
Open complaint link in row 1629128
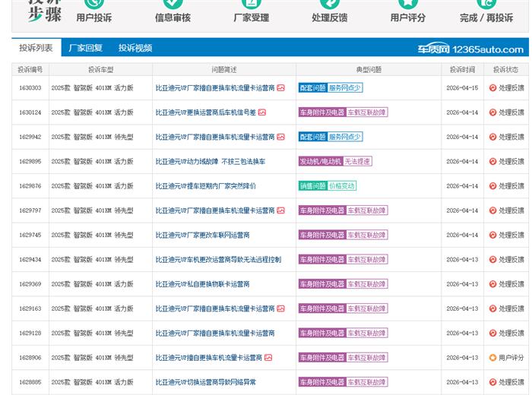[215, 333]
